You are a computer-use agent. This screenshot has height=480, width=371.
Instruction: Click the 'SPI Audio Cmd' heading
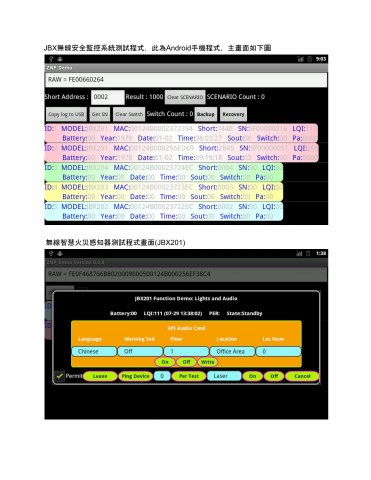(x=186, y=328)
